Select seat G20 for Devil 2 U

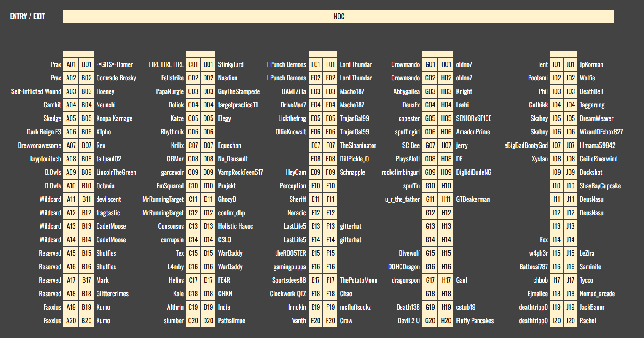coord(430,321)
